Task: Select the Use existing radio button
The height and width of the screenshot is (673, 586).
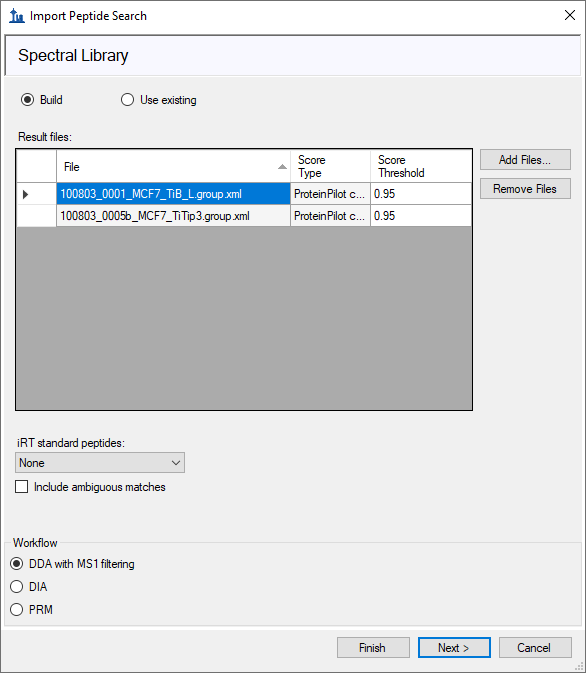Action: pyautogui.click(x=128, y=100)
